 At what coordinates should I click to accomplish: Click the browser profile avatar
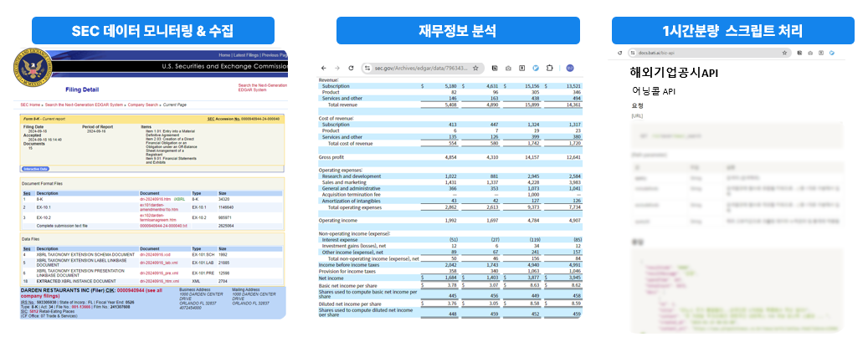pos(570,68)
